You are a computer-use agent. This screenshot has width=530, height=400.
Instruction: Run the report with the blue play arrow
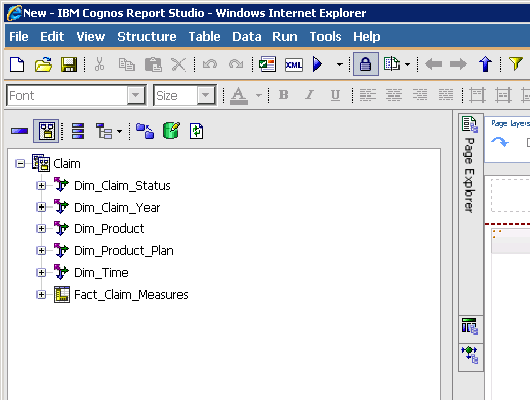[317, 64]
